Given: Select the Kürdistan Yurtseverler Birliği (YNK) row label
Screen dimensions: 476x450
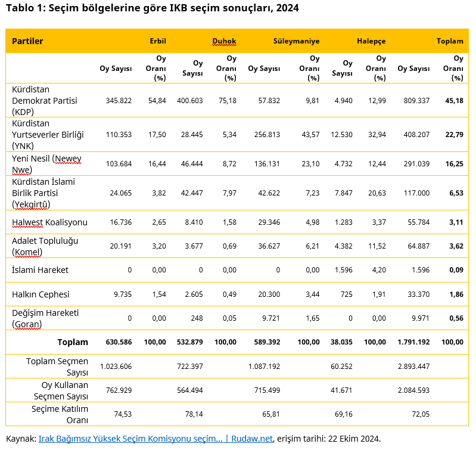Looking at the screenshot, I should [x=48, y=134].
